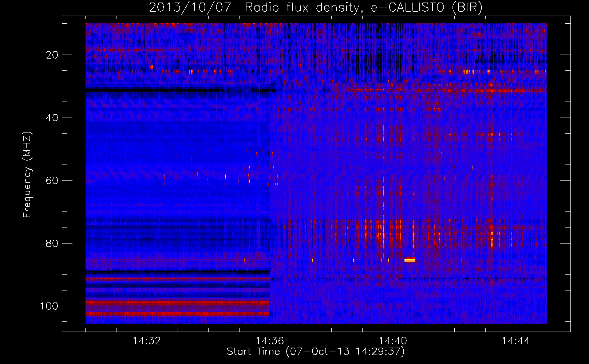Click the 14:44 time tick label
The height and width of the screenshot is (364, 589).
click(x=516, y=341)
